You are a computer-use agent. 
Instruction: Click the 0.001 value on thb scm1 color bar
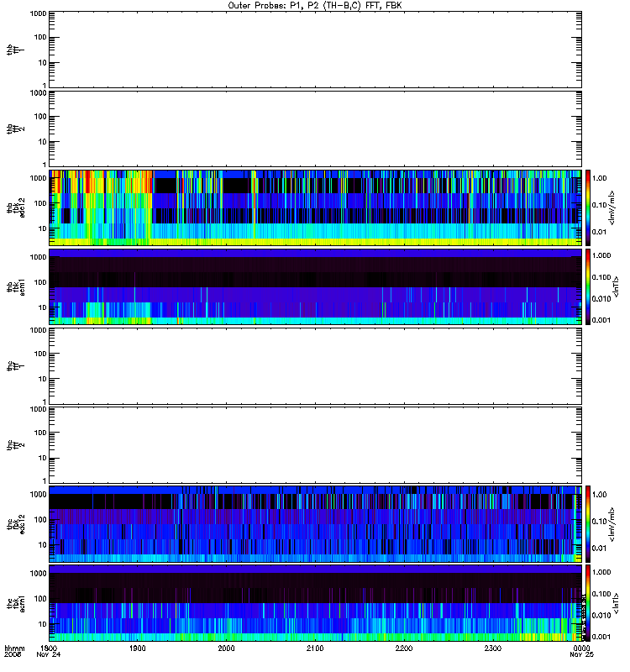click(x=601, y=320)
